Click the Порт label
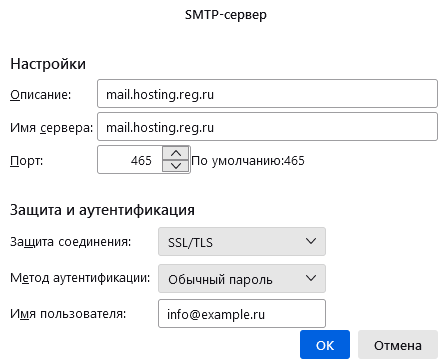Screen dimensions: 442x364 pos(27,161)
